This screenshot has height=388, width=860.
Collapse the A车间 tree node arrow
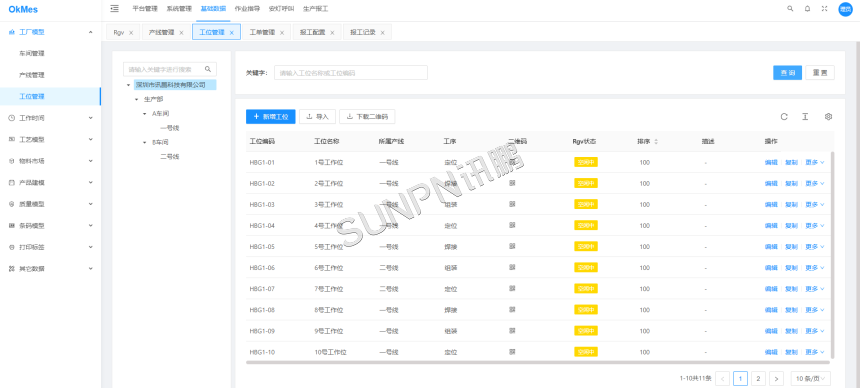click(145, 114)
